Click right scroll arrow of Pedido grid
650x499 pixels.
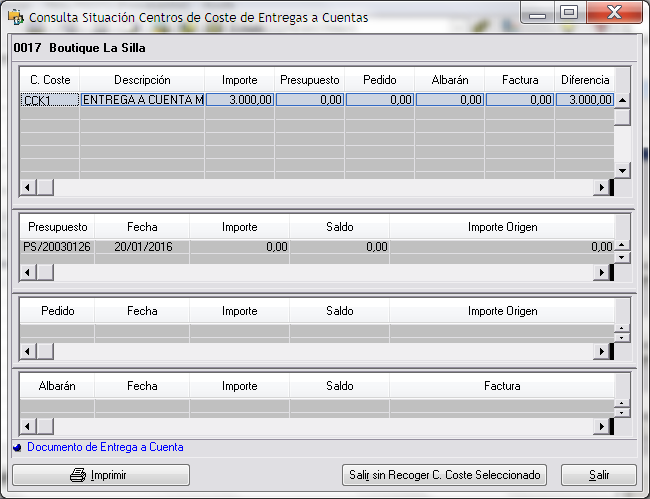601,351
